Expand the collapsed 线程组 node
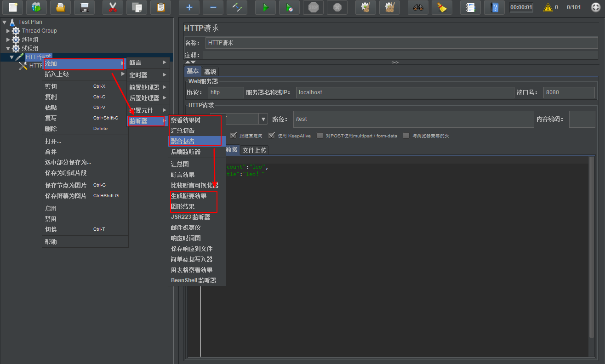 tap(8, 40)
